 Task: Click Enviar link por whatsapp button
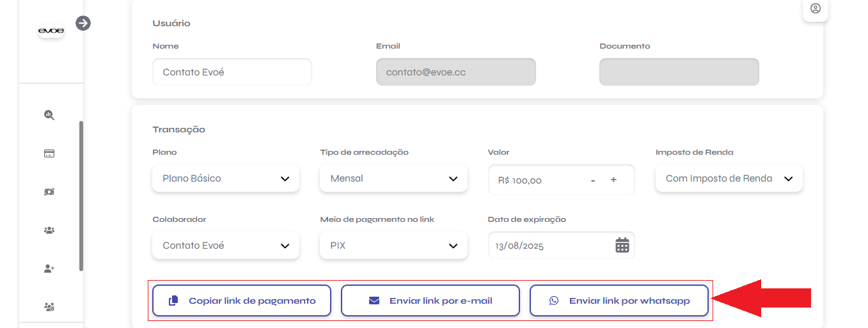[x=619, y=301]
